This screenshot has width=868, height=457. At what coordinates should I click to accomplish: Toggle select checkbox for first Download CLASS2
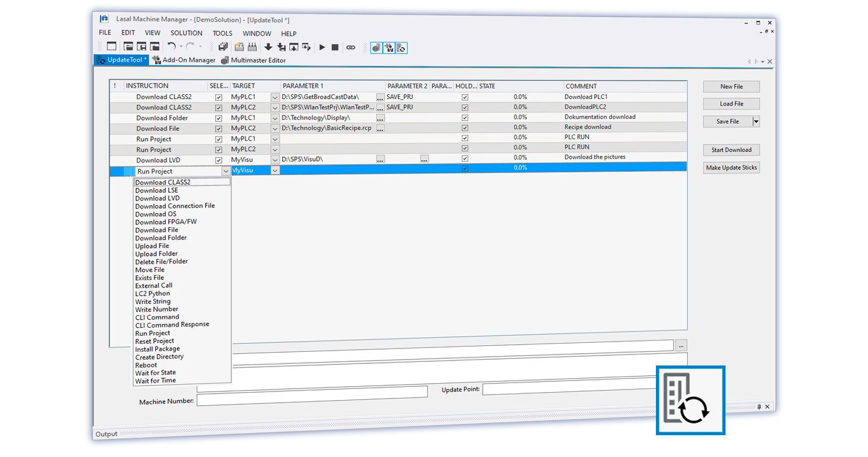coord(218,97)
